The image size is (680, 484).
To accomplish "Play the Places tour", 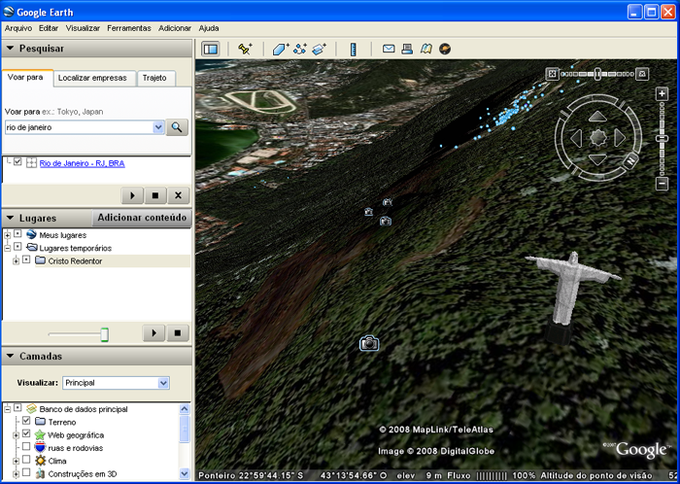I will (x=154, y=333).
